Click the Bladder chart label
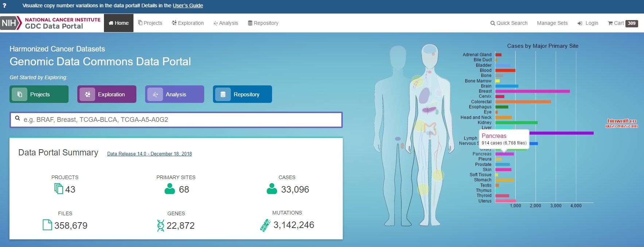The height and width of the screenshot is (247, 644). (484, 65)
